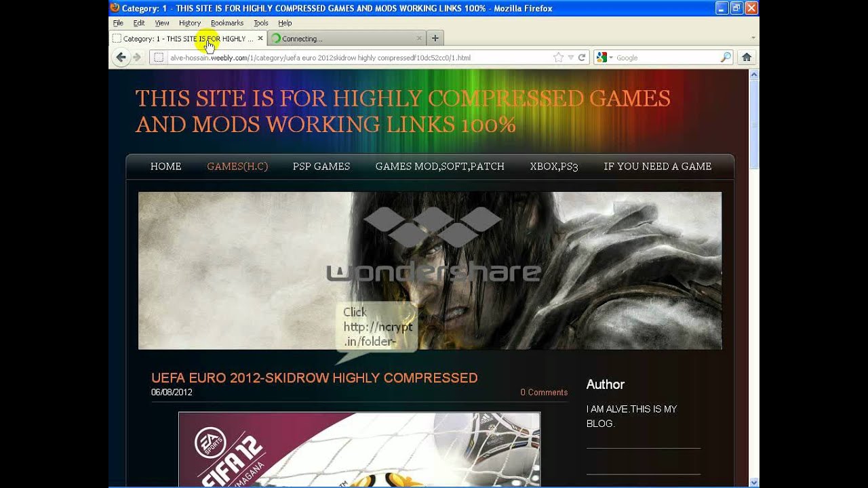Click the 'Author' sidebar heading
868x488 pixels.
606,384
